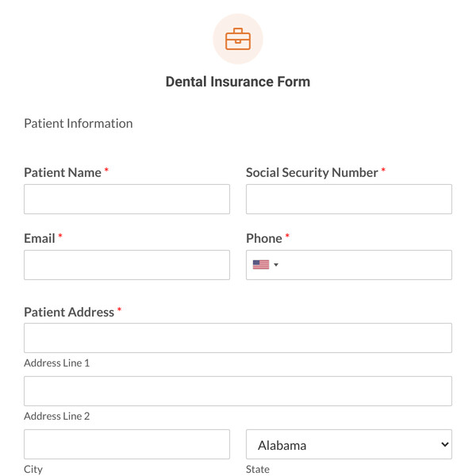Screen dimensions: 476x476
Task: Click the Phone label text
Action: click(x=264, y=238)
